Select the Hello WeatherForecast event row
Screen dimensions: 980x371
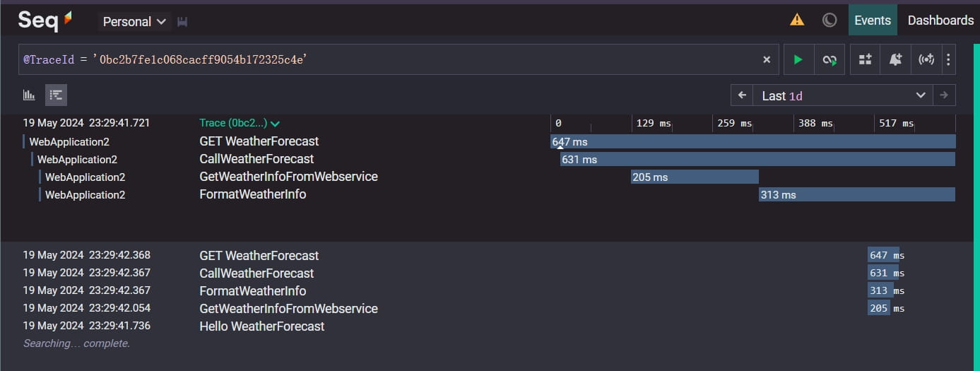(489, 326)
